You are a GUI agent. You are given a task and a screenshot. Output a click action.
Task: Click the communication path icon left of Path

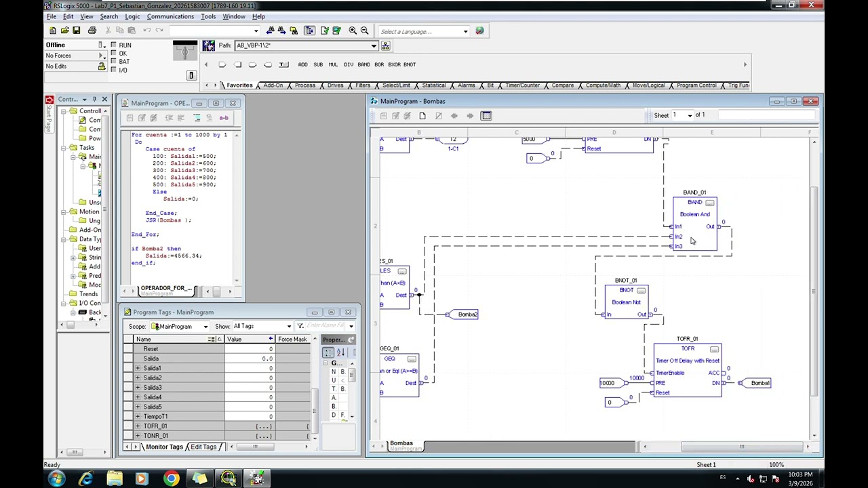[208, 45]
